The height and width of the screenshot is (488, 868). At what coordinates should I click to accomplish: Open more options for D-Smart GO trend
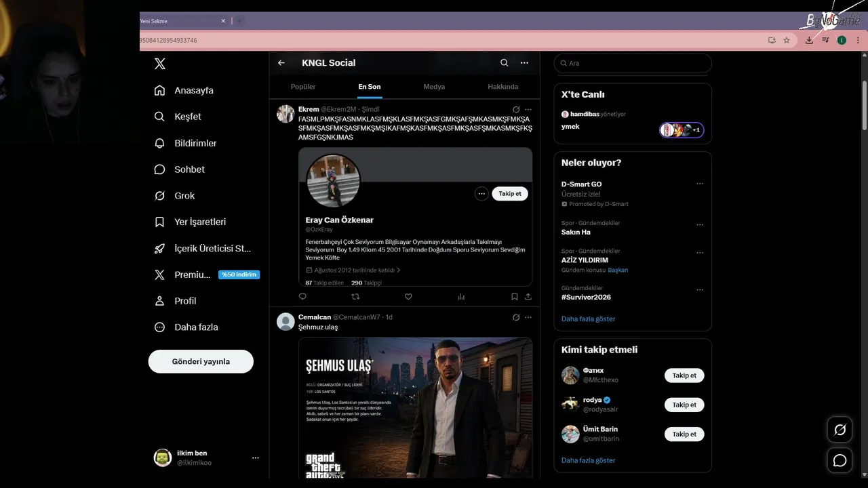click(x=700, y=184)
